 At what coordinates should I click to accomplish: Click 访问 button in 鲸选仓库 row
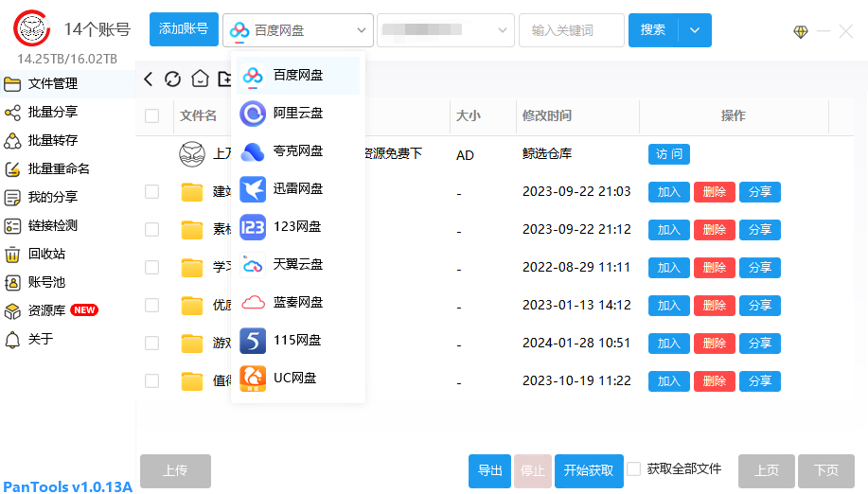pos(668,154)
